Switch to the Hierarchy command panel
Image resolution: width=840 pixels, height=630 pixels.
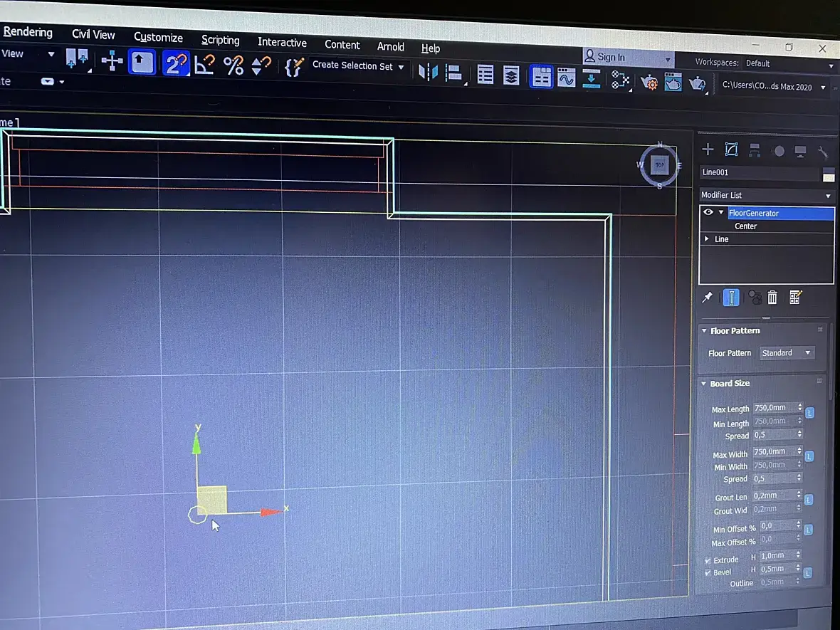(755, 150)
